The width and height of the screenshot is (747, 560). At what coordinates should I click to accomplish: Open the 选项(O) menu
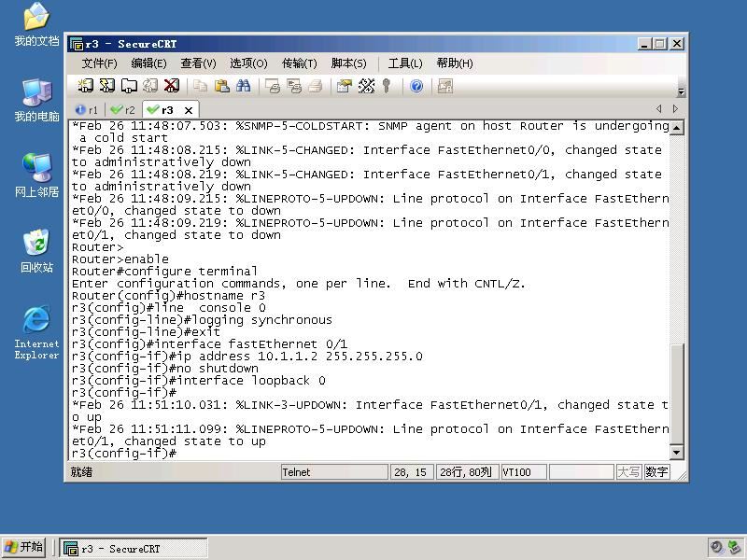click(248, 63)
